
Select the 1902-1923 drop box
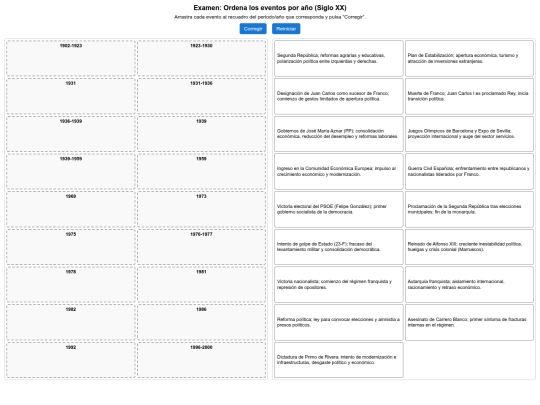point(71,58)
